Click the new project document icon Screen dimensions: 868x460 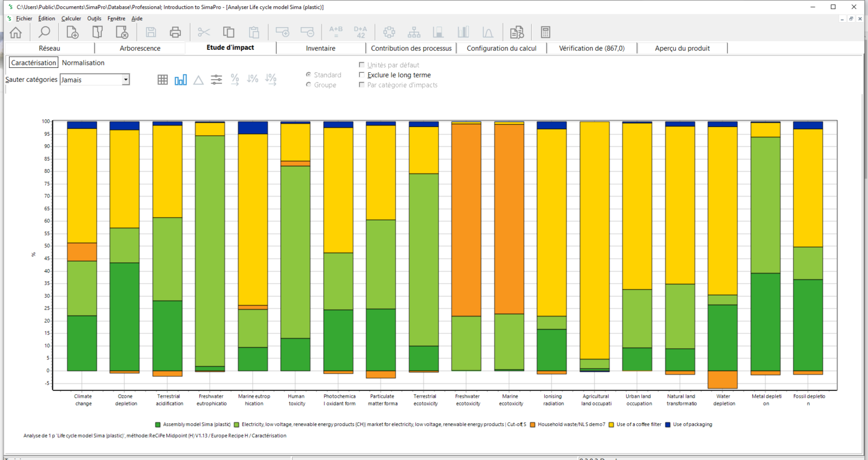72,32
